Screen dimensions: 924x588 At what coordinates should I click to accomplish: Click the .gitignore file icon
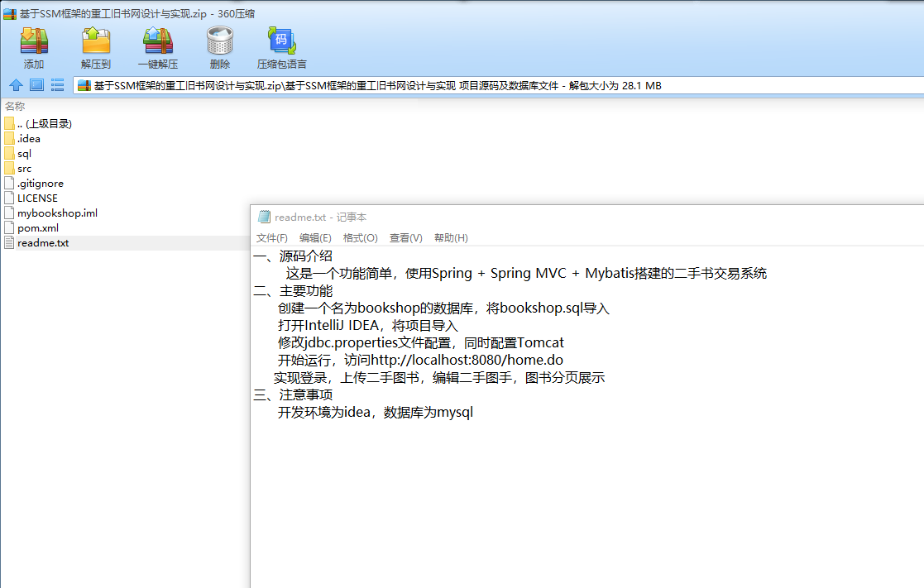[x=9, y=184]
